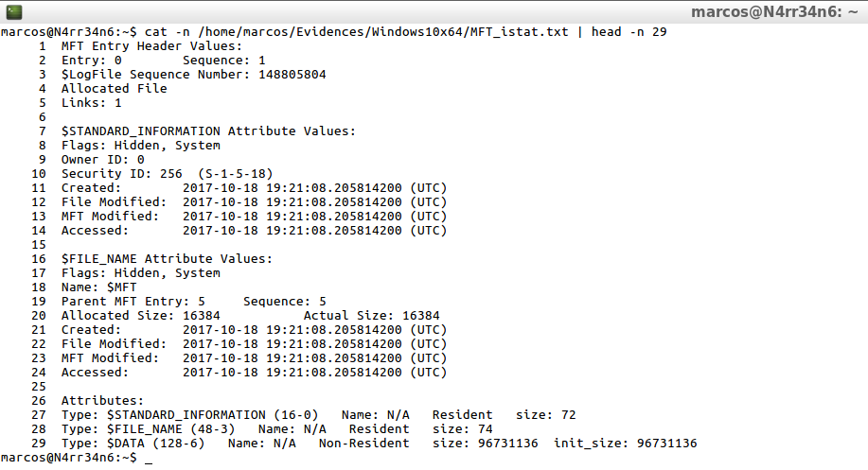
Task: Click the $STANDARD_INFORMATION Attribute Values heading
Action: pos(208,131)
